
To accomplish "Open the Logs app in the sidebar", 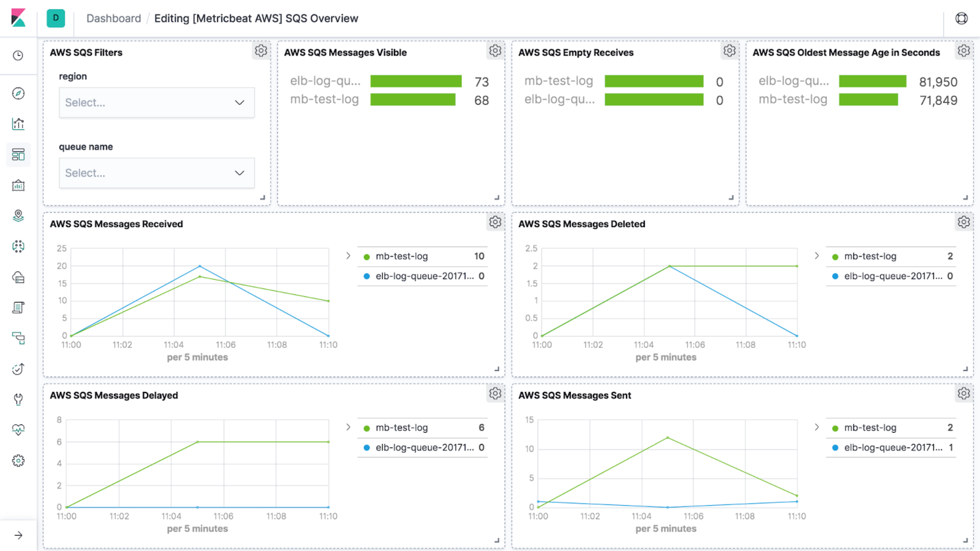I will pos(18,308).
